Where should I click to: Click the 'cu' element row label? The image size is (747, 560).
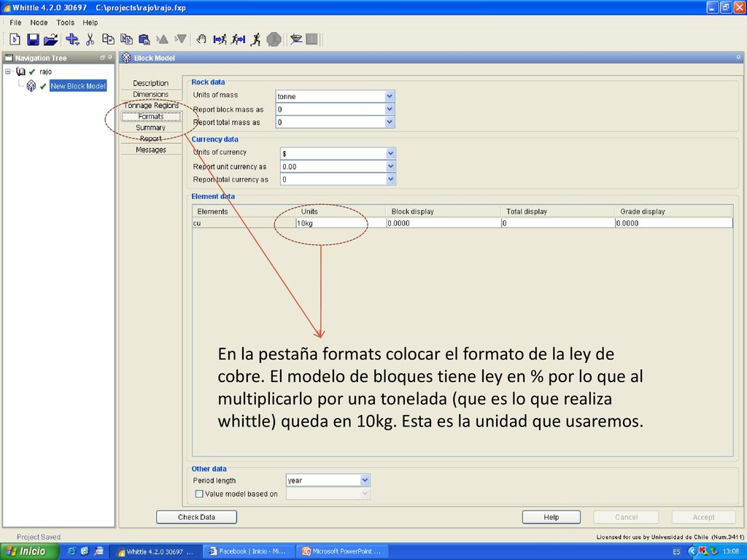[x=197, y=223]
